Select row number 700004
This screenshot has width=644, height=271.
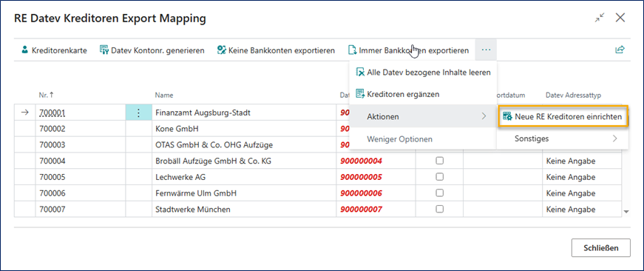click(52, 161)
